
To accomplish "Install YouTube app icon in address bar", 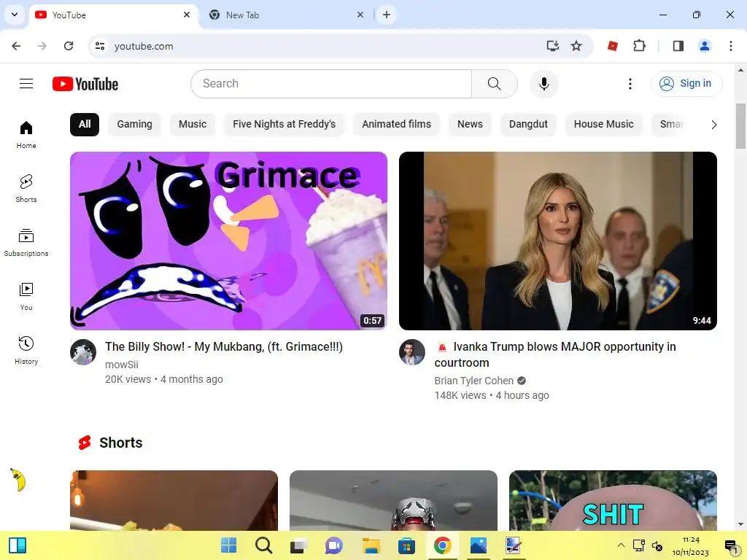I will click(x=553, y=46).
